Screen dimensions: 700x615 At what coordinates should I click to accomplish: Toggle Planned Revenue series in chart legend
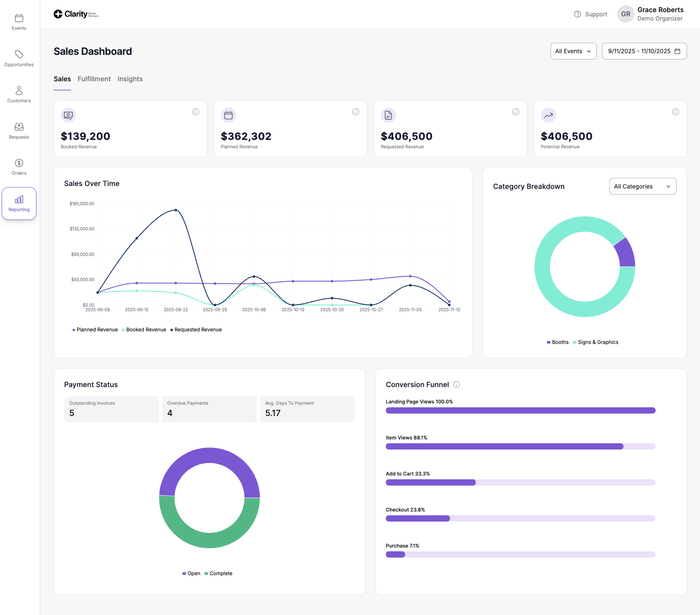(95, 330)
